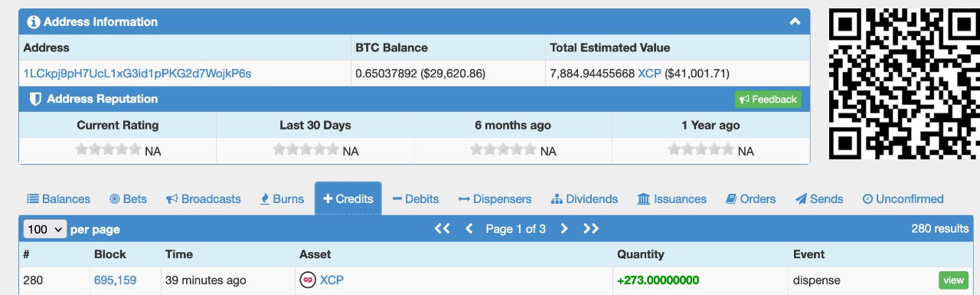
Task: Click the Block column header
Action: [110, 254]
